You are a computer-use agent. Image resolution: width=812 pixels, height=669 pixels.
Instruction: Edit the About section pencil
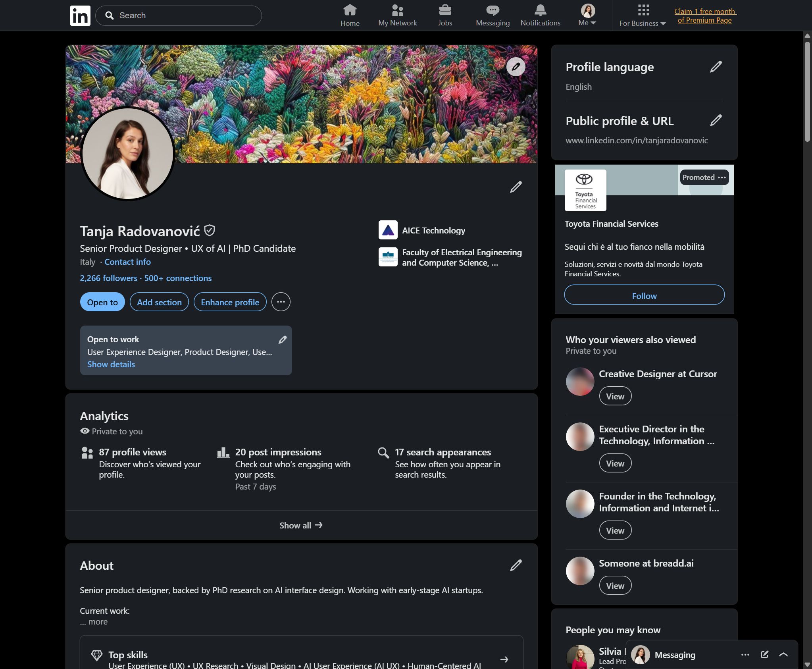coord(516,565)
